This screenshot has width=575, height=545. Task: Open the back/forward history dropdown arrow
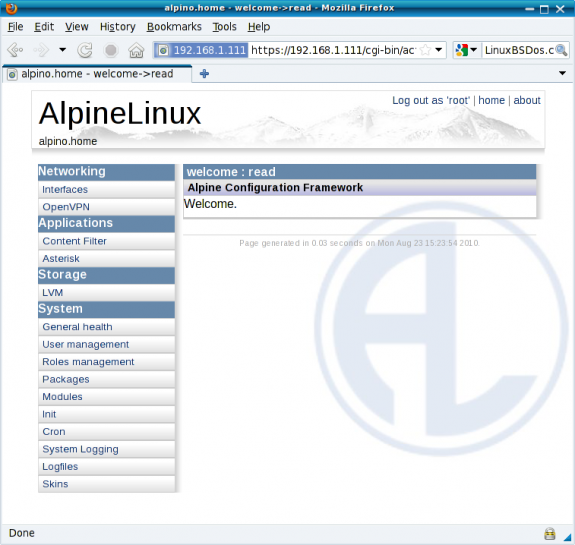(63, 50)
